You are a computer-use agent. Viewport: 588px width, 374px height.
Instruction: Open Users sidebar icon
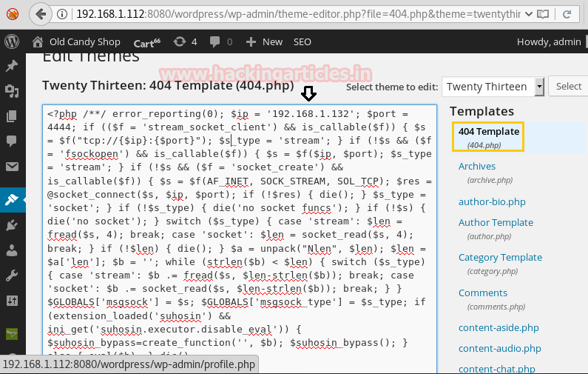click(x=12, y=250)
